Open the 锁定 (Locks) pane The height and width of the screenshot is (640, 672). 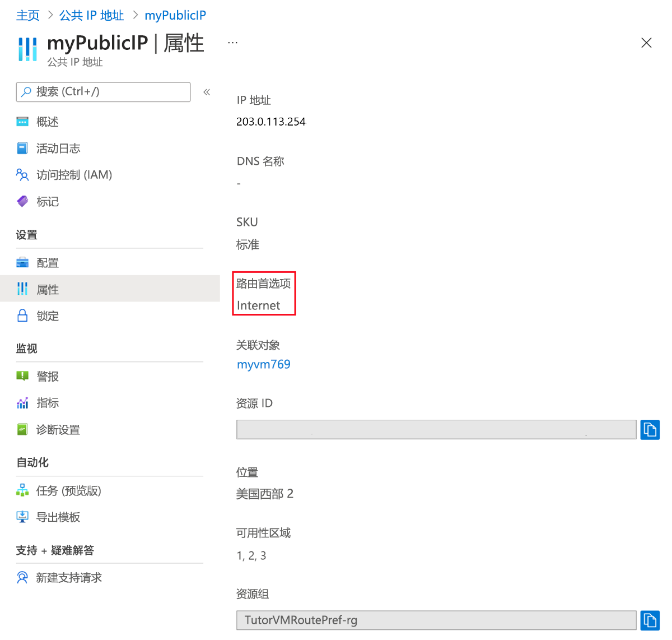tap(48, 316)
